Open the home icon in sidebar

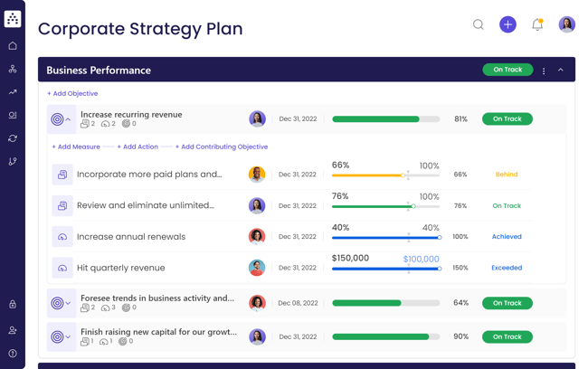tap(13, 45)
